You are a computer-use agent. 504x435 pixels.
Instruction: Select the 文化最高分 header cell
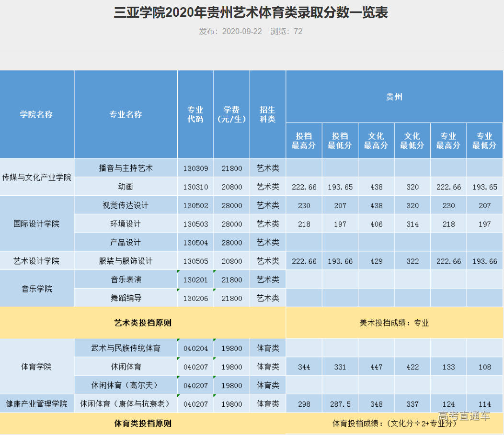[x=376, y=140]
